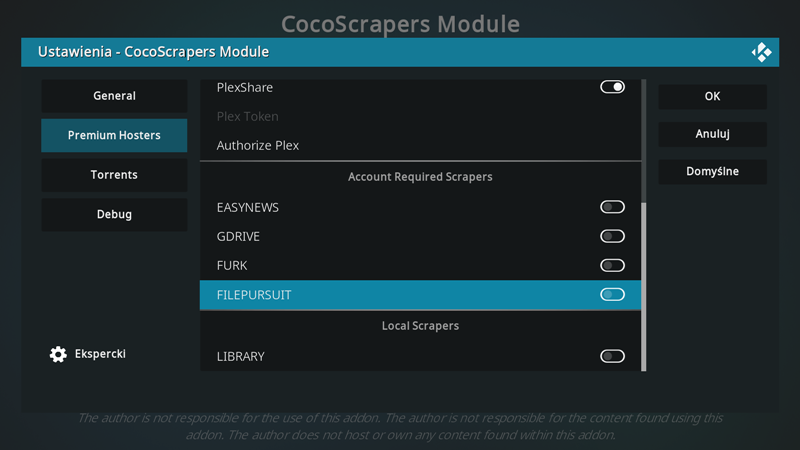
Task: Enable the EASYNEWS scraper toggle
Action: pyautogui.click(x=612, y=207)
